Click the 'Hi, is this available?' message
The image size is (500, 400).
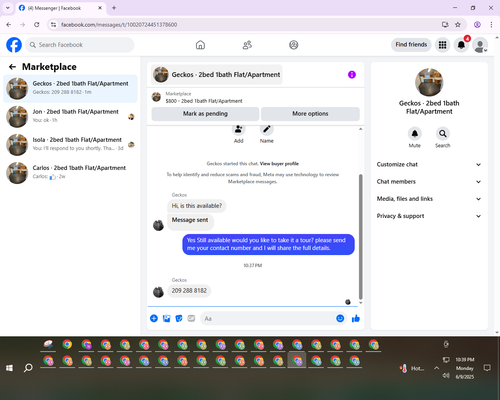[x=196, y=206]
